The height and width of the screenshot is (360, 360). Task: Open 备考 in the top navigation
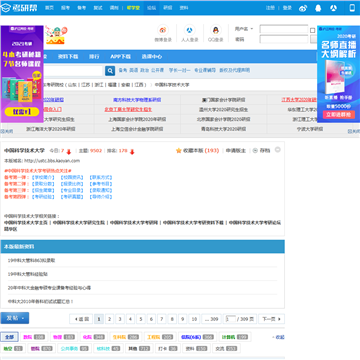82,8
